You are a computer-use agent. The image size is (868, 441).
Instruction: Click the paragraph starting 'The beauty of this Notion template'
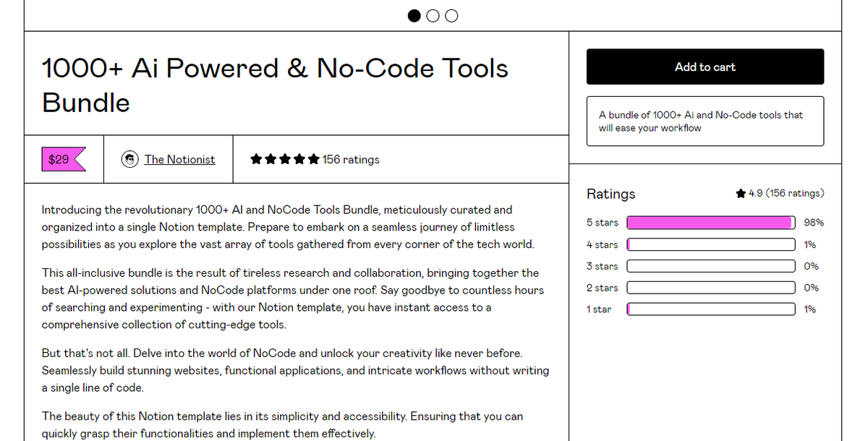point(282,425)
